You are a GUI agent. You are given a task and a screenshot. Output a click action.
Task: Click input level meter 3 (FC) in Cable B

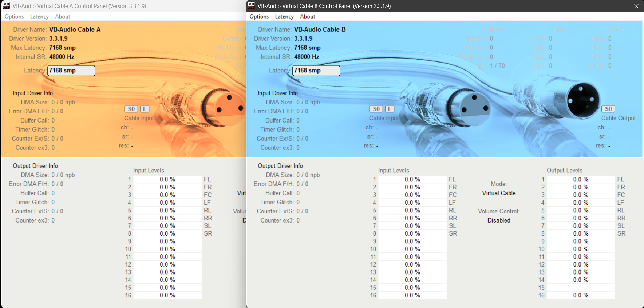(412, 195)
